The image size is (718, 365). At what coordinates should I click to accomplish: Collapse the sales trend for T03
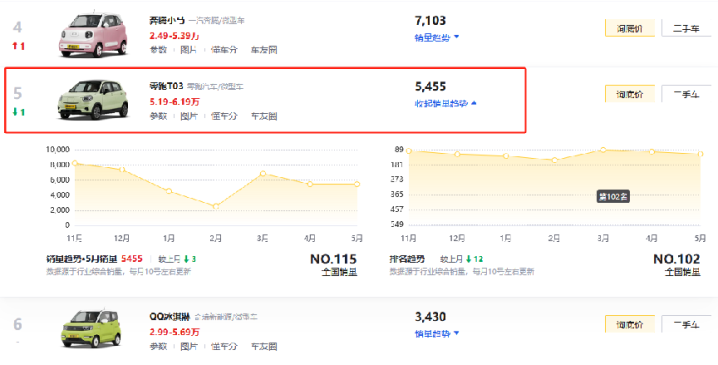click(x=446, y=104)
